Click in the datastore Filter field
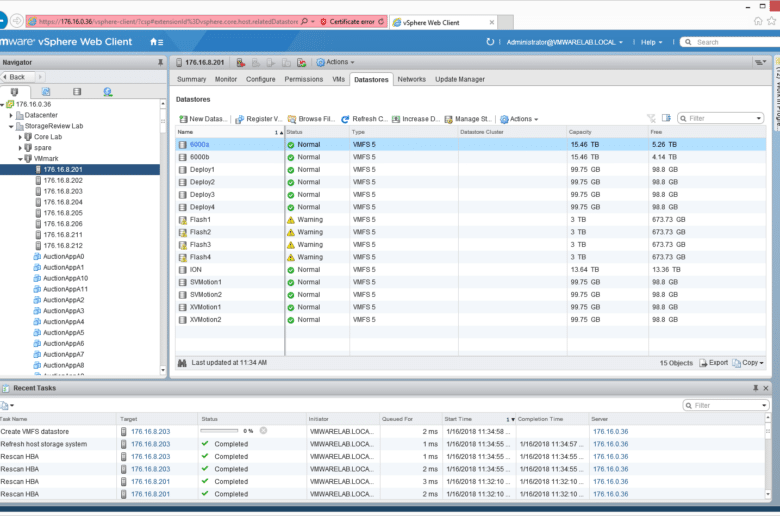Image resolution: width=780 pixels, height=516 pixels. [721, 118]
